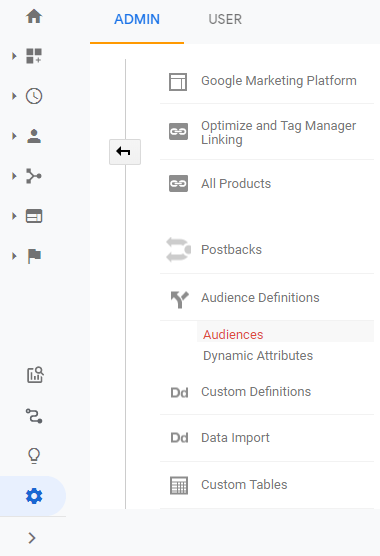The width and height of the screenshot is (380, 556).
Task: Open the Home icon in sidebar
Action: click(34, 16)
